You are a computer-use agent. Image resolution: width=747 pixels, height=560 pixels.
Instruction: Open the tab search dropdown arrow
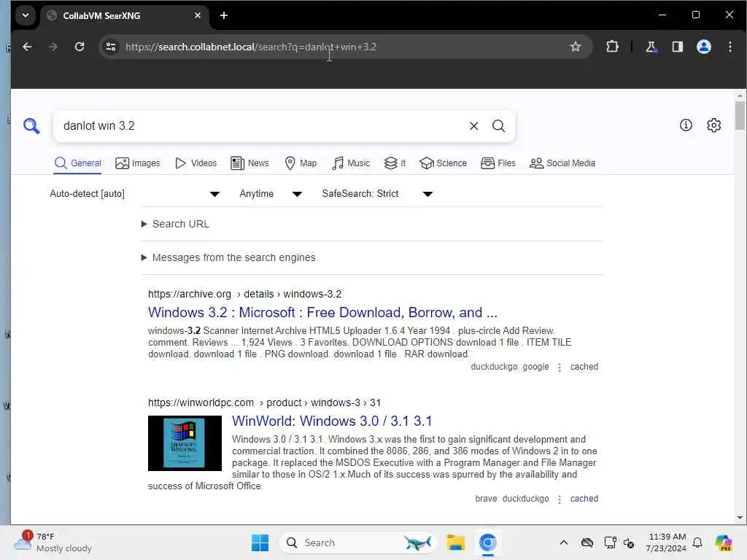click(26, 16)
